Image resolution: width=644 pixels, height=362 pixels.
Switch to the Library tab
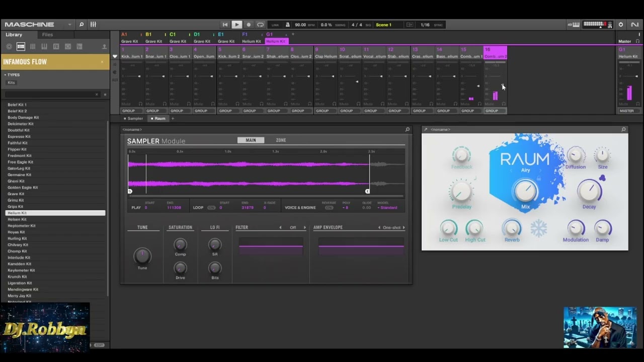pyautogui.click(x=14, y=35)
